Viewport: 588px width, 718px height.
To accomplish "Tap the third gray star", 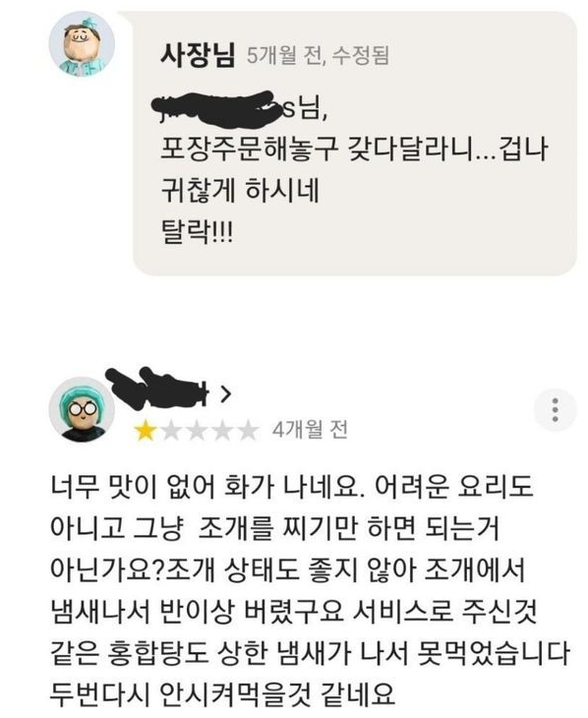I will point(197,431).
